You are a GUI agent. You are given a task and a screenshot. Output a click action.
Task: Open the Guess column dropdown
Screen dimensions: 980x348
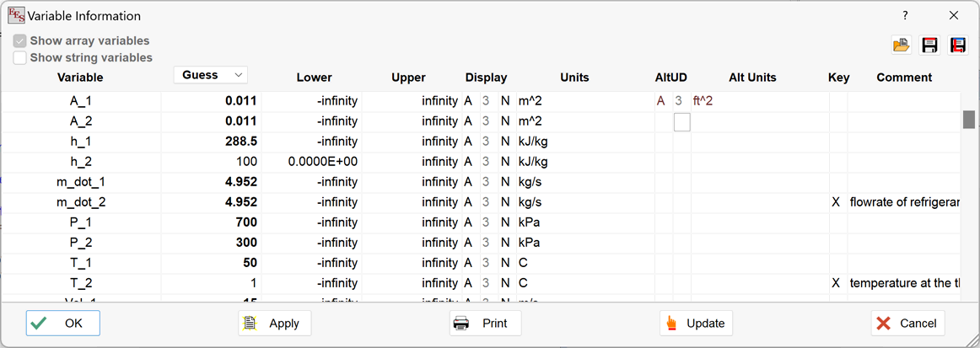(210, 75)
